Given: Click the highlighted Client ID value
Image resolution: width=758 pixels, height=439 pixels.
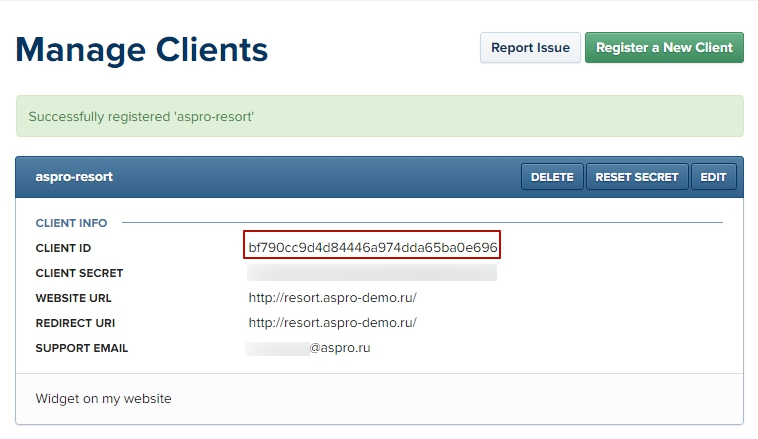Looking at the screenshot, I should pyautogui.click(x=372, y=247).
